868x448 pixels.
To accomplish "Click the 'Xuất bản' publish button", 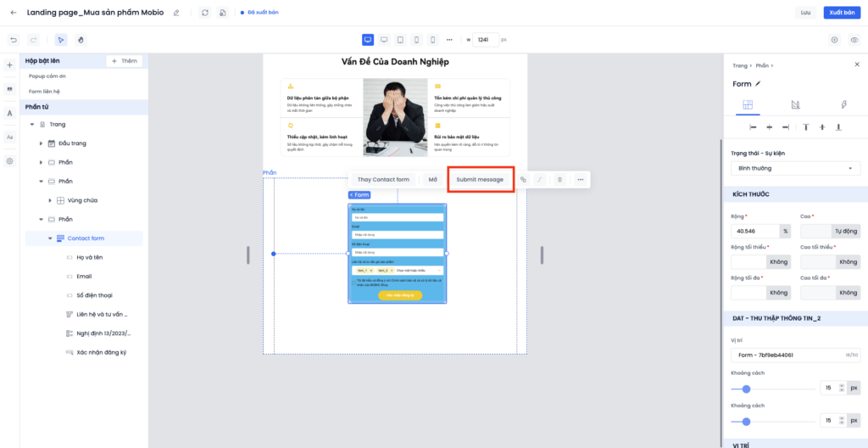I will tap(842, 13).
